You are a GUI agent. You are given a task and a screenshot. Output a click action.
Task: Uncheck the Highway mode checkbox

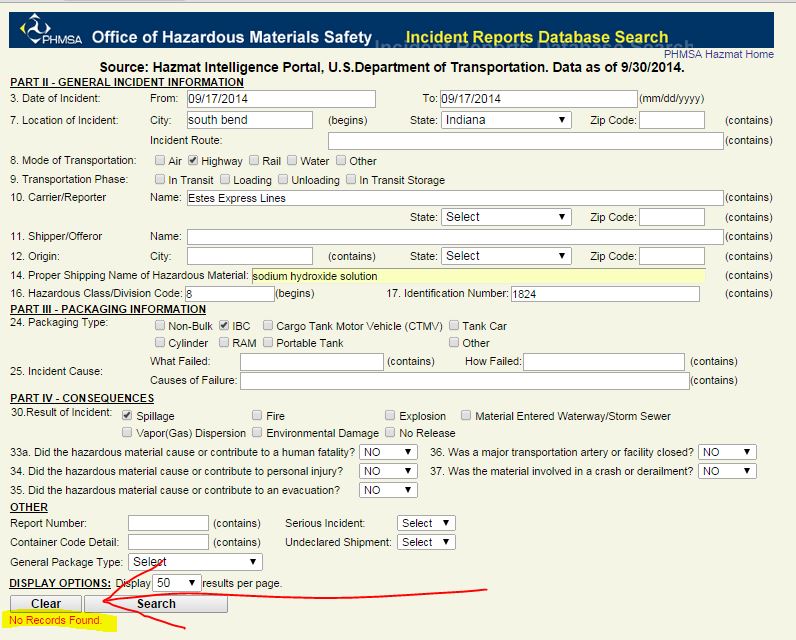coord(194,160)
